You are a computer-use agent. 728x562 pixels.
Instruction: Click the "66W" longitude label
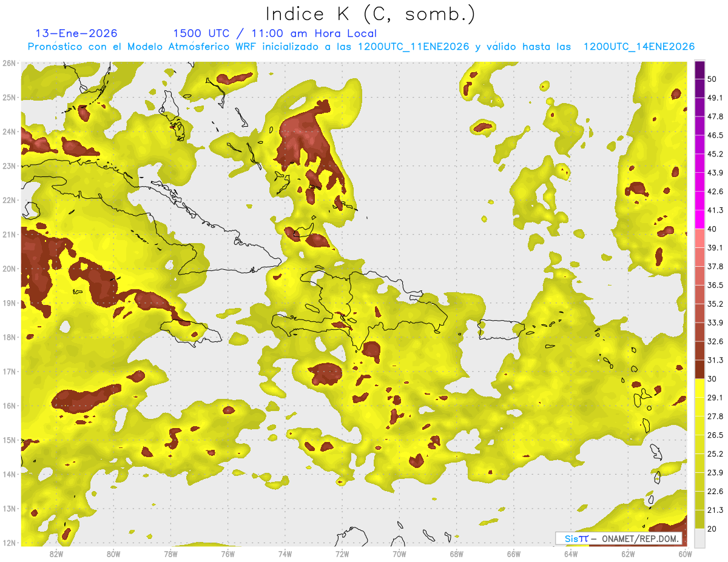click(x=514, y=554)
